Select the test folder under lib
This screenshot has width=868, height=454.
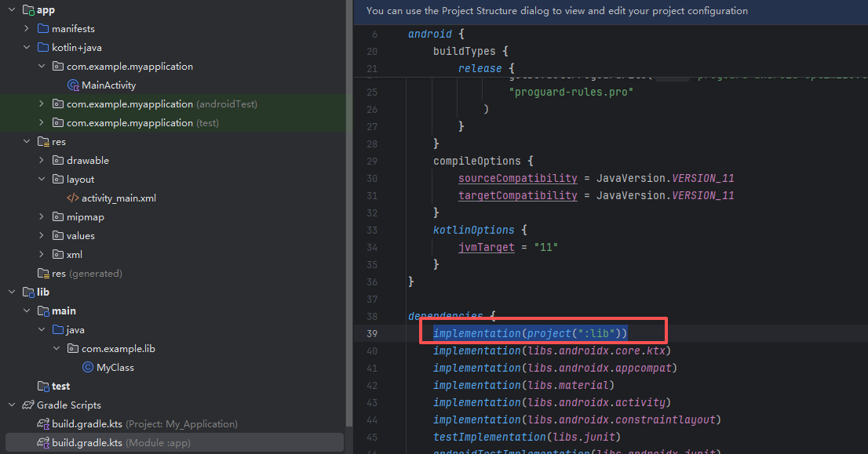coord(61,386)
